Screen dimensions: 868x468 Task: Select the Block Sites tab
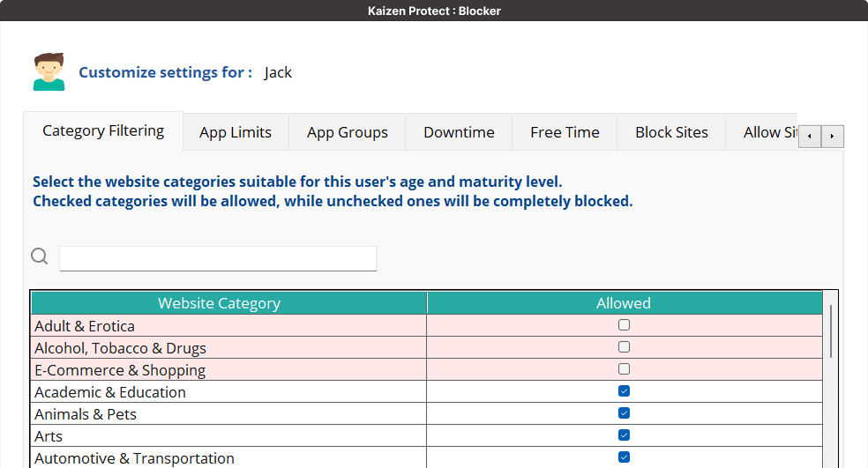[x=671, y=132]
